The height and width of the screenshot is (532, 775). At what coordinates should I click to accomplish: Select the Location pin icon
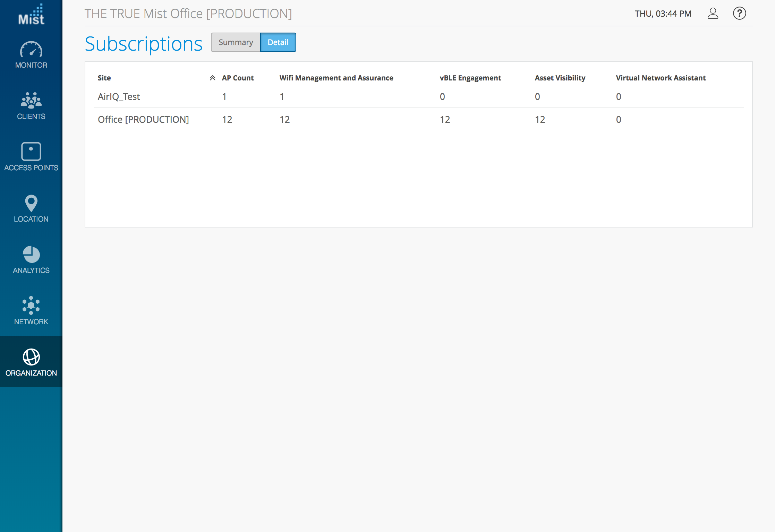[x=31, y=203]
